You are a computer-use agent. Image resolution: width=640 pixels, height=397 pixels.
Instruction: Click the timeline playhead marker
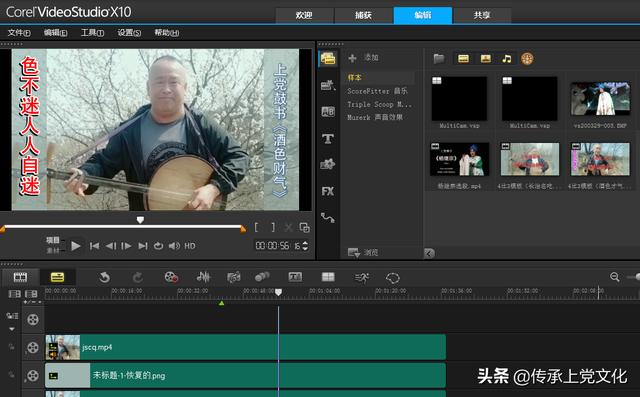coord(278,292)
